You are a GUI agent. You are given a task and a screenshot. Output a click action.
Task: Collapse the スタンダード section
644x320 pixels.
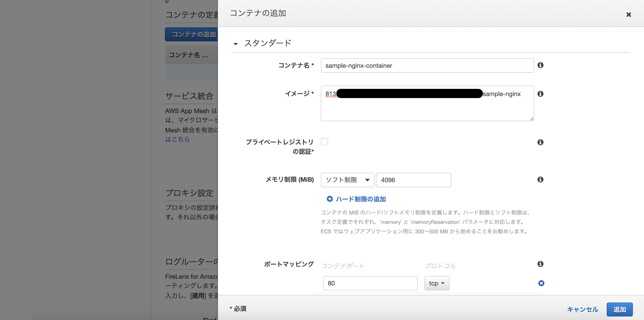(236, 44)
